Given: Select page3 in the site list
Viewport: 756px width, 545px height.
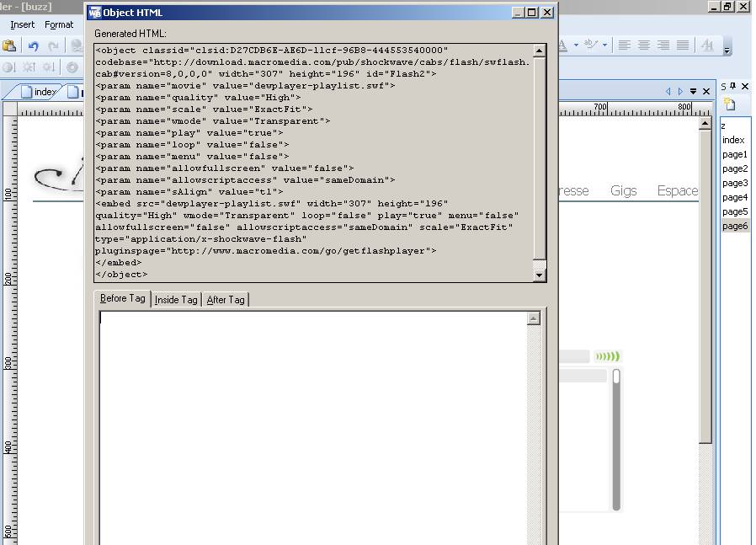Looking at the screenshot, I should [735, 183].
